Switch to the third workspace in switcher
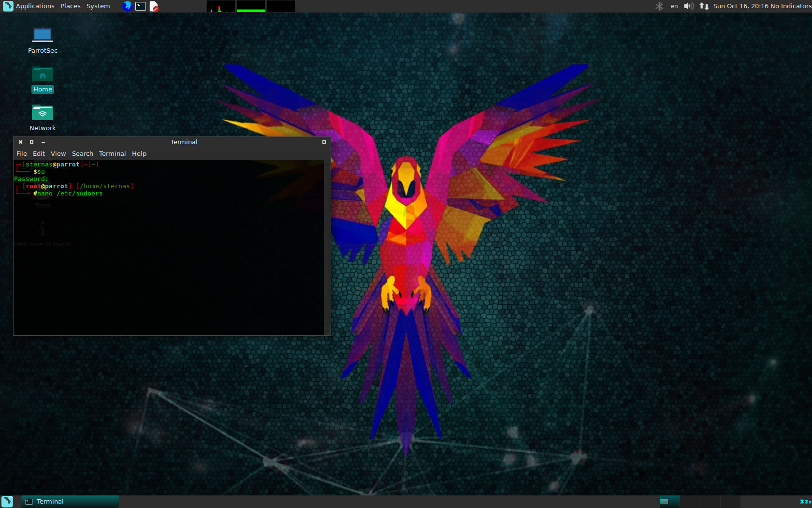 click(x=710, y=502)
